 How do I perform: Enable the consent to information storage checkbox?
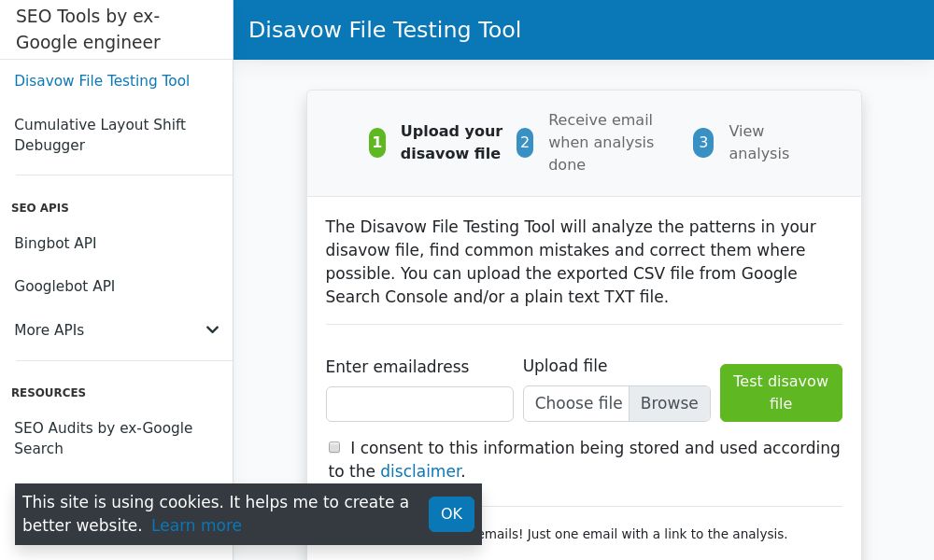(x=334, y=447)
